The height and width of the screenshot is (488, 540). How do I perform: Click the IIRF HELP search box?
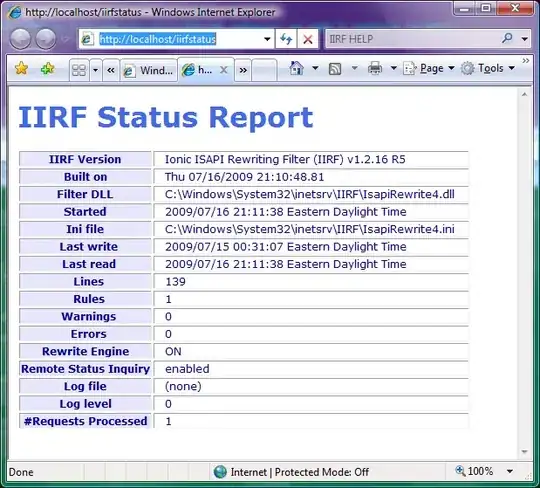pyautogui.click(x=413, y=39)
